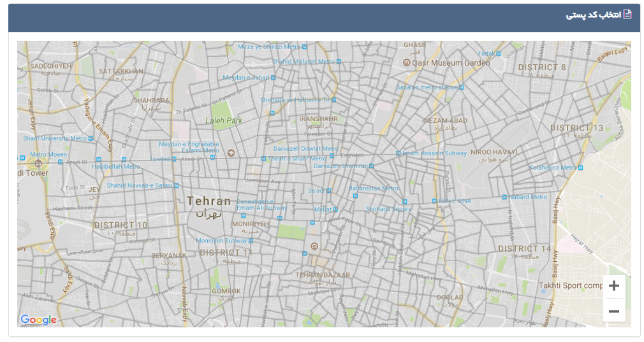This screenshot has width=644, height=342.
Task: Click the DISTRICT 10 map label
Action: [x=121, y=225]
